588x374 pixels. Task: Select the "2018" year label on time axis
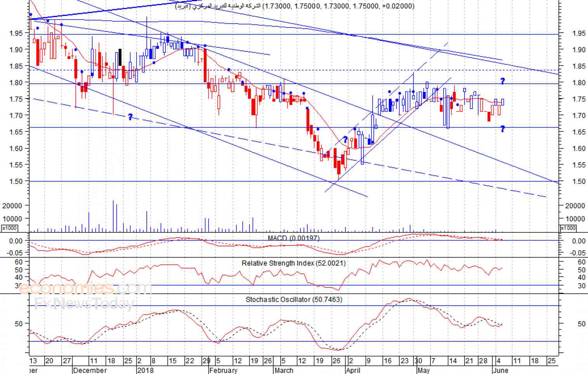146,370
